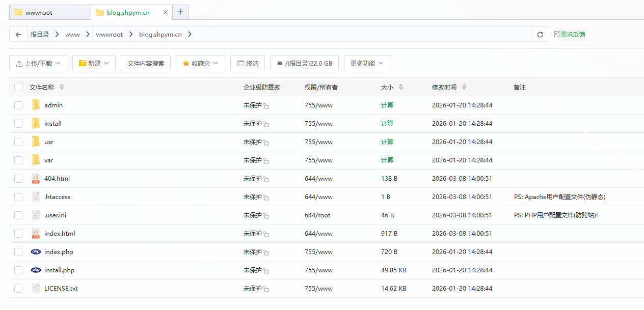Screen dimensions: 644x310
Task: Open the var folder by its yellow icon
Action: click(35, 160)
